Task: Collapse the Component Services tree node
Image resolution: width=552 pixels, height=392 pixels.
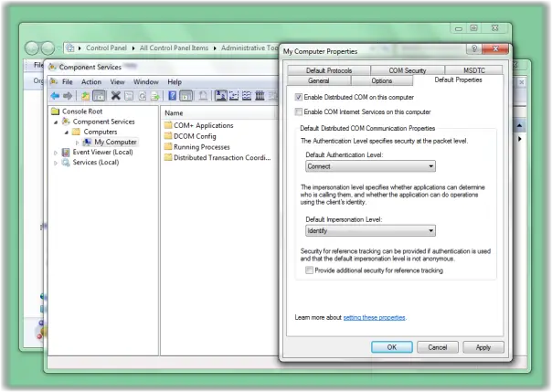Action: 56,122
